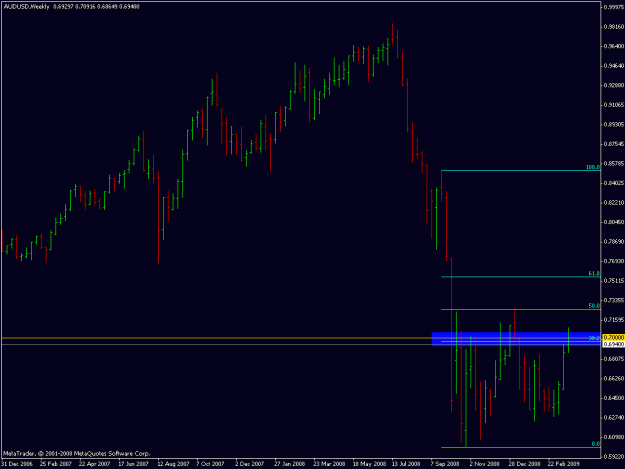Click the 0.64500 price axis label

coord(614,398)
